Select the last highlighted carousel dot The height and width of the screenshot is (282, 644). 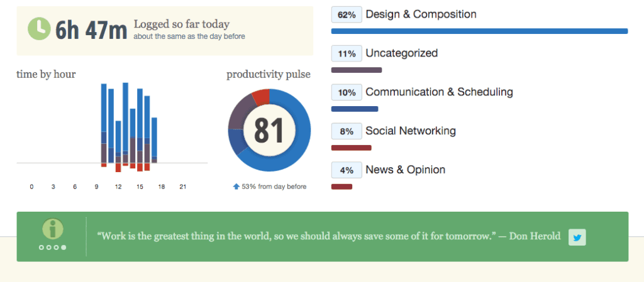64,247
